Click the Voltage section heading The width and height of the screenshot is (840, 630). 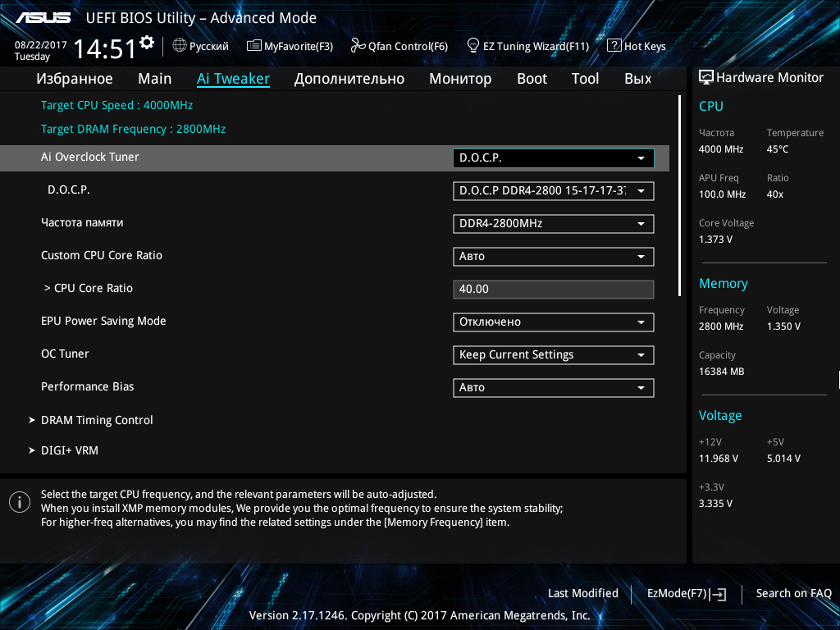coord(720,416)
